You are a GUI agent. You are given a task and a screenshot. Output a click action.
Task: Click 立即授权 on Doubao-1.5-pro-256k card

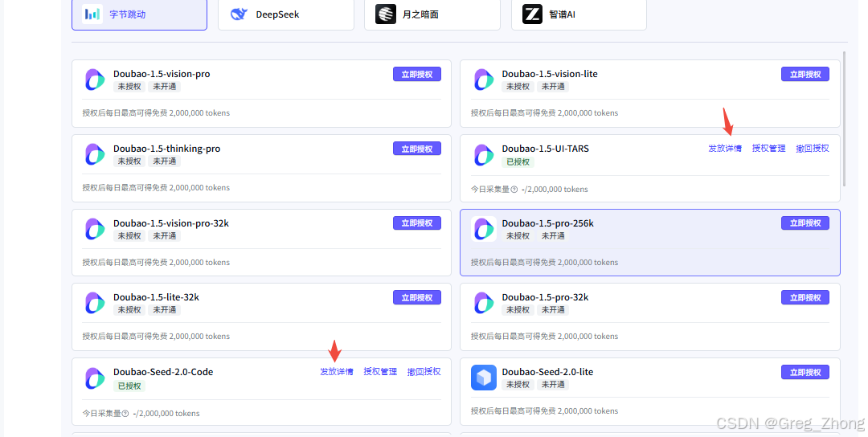[805, 223]
